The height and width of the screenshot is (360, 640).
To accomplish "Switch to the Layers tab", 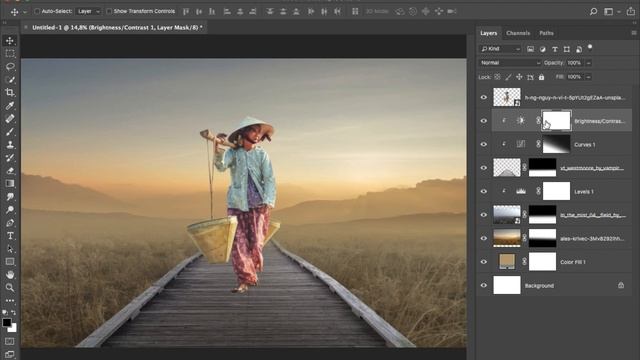I will tap(489, 33).
